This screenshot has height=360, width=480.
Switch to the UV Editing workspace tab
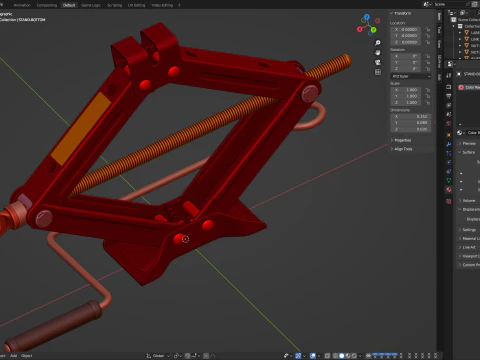pyautogui.click(x=136, y=5)
